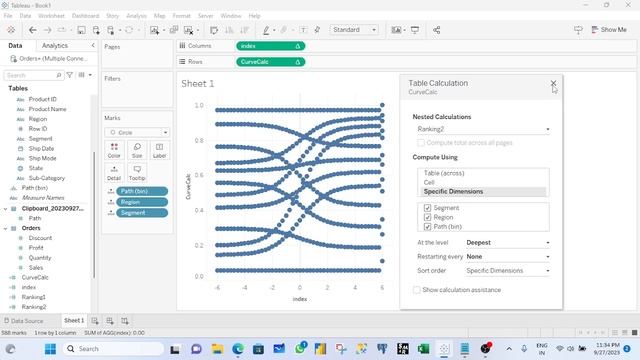This screenshot has width=640, height=360.
Task: Click the index pill on Columns
Action: (x=271, y=46)
